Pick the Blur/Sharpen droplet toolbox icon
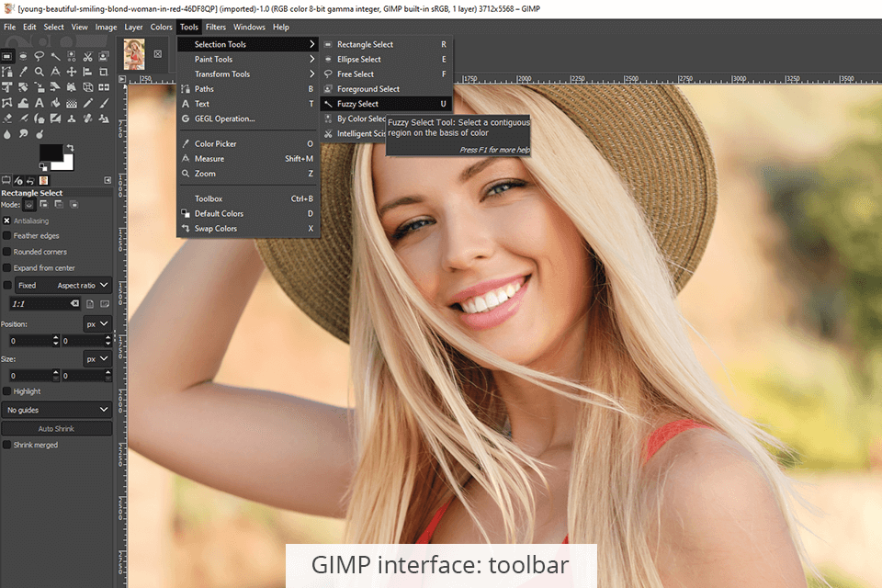 [6, 134]
